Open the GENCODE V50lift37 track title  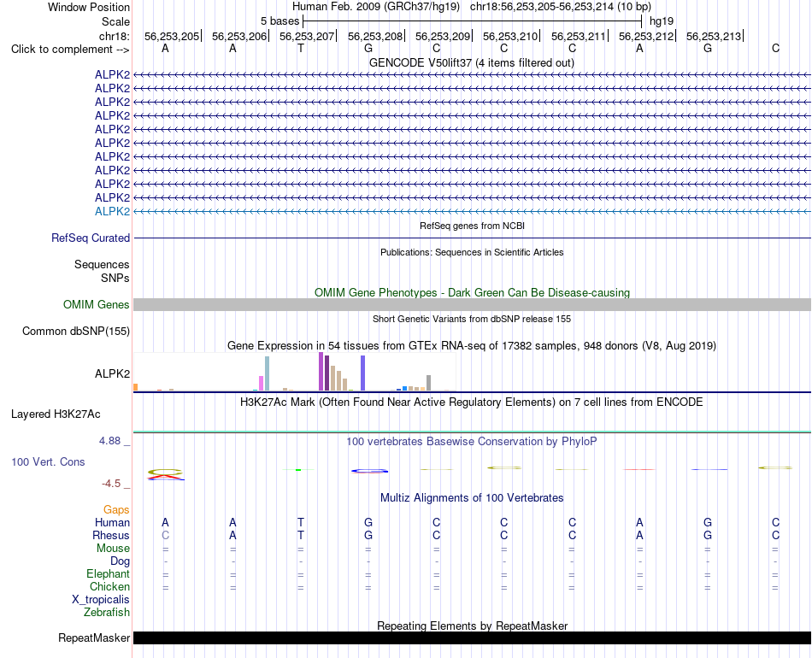pos(471,62)
